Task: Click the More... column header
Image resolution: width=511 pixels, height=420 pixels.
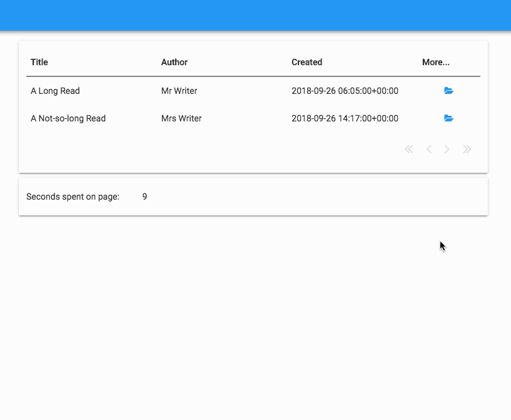Action: 436,62
